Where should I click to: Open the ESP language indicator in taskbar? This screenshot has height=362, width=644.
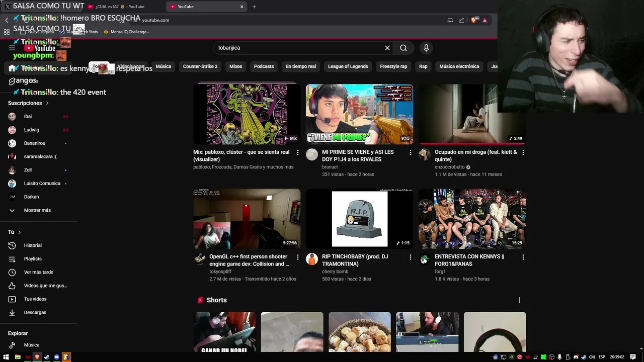602,357
